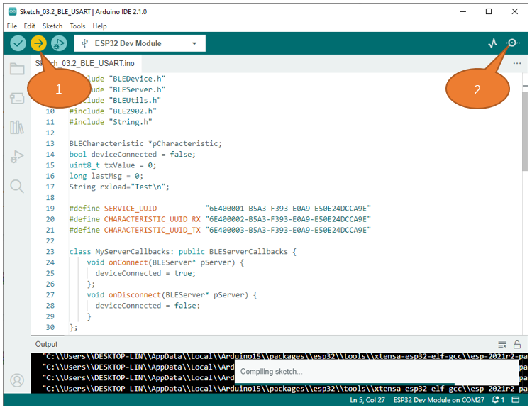Click first output line with xtensa-esp32-elf-gcc path
532x410 pixels.
pyautogui.click(x=285, y=356)
